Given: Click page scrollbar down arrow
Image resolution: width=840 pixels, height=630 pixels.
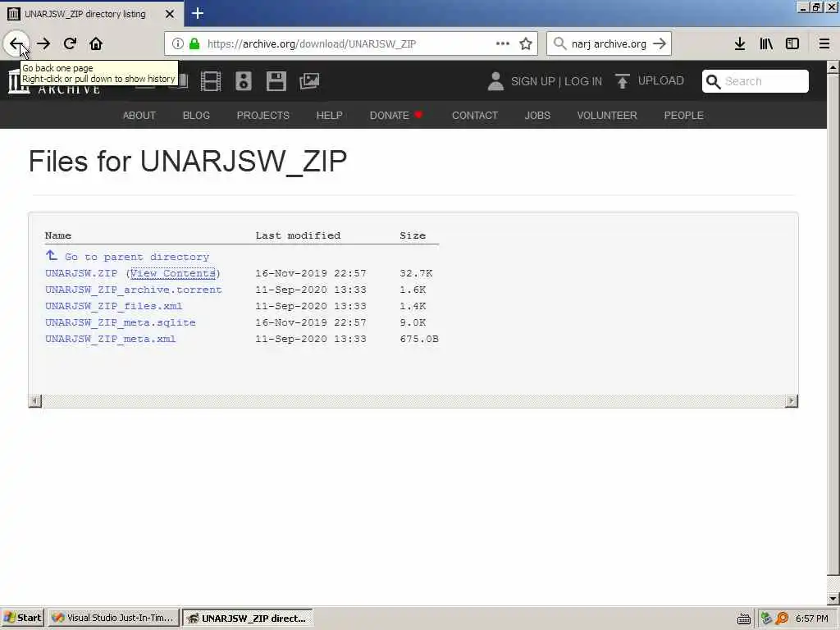Looking at the screenshot, I should point(833,598).
